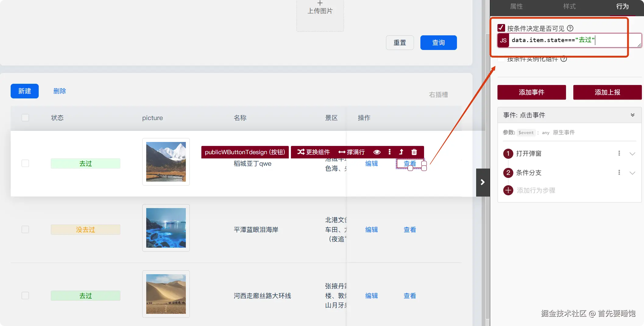Screen dimensions: 644x326
Task: Collapse the right panel with the arrow handle
Action: tap(483, 182)
